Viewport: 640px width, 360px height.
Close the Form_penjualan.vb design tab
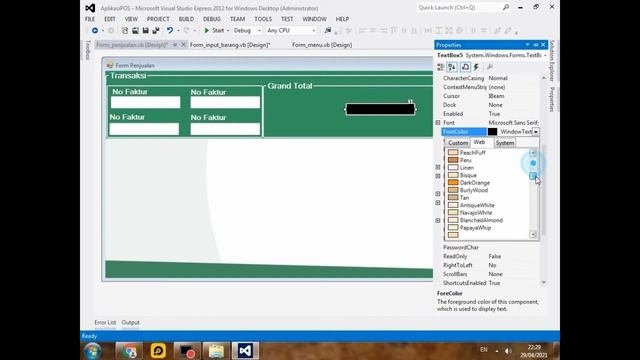pyautogui.click(x=183, y=45)
